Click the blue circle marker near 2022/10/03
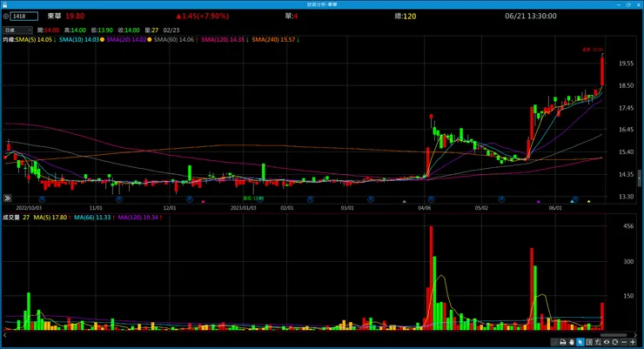The image size is (644, 349). pos(42,199)
